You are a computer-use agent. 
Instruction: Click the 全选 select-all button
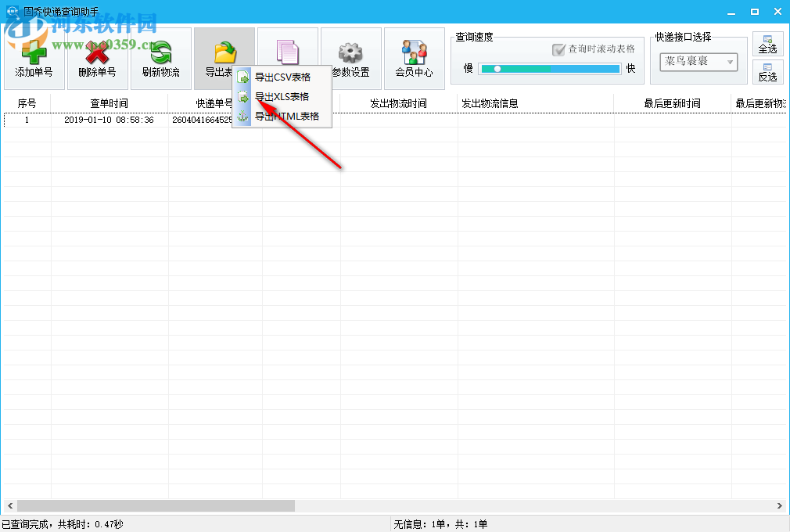point(767,44)
